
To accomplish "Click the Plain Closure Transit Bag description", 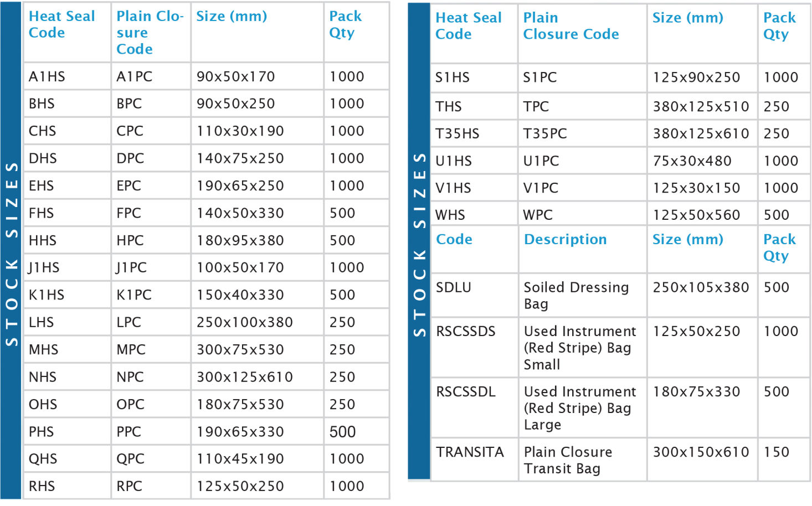I will pos(567,460).
